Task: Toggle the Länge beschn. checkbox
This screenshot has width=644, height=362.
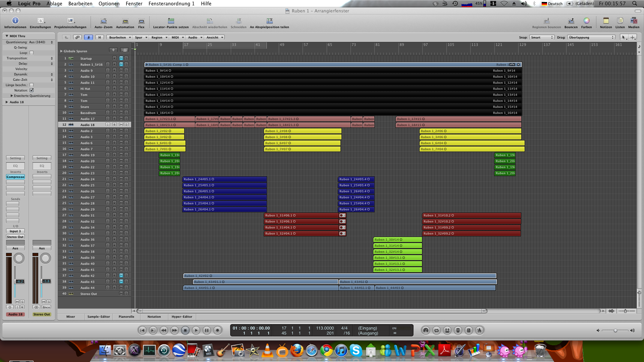Action: point(32,85)
